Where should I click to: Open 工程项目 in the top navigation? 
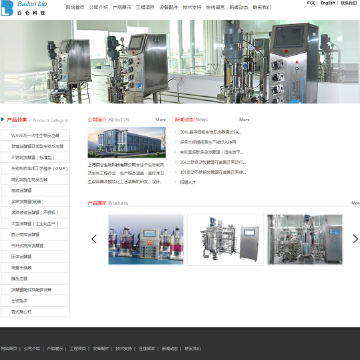(145, 7)
